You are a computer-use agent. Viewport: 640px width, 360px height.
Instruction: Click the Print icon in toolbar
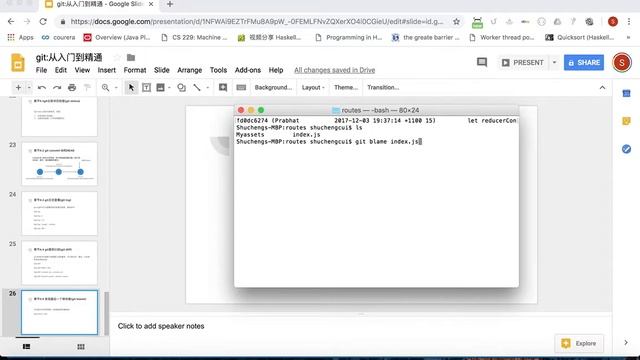point(72,87)
